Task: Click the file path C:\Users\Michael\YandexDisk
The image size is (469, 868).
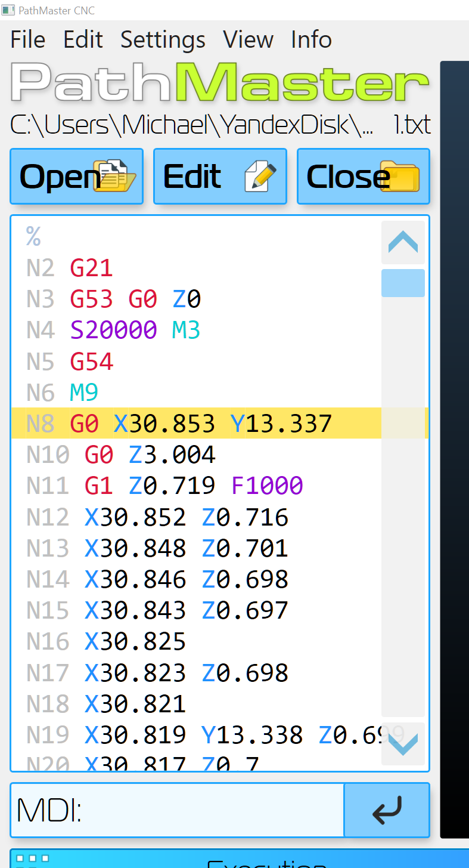Action: [x=192, y=125]
